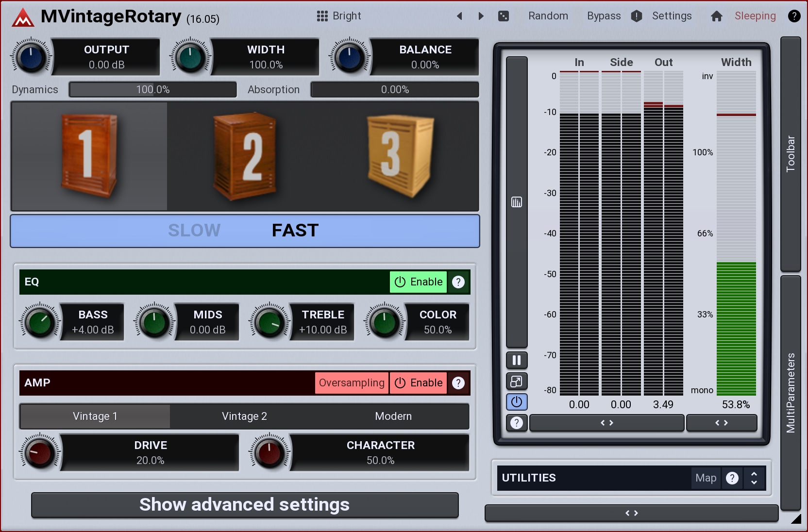Switch rotor speed to SLOW
808x532 pixels.
click(x=194, y=231)
